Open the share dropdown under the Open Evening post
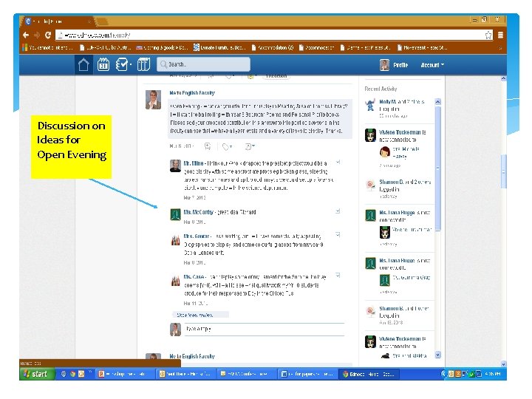The image size is (532, 399). 250,146
